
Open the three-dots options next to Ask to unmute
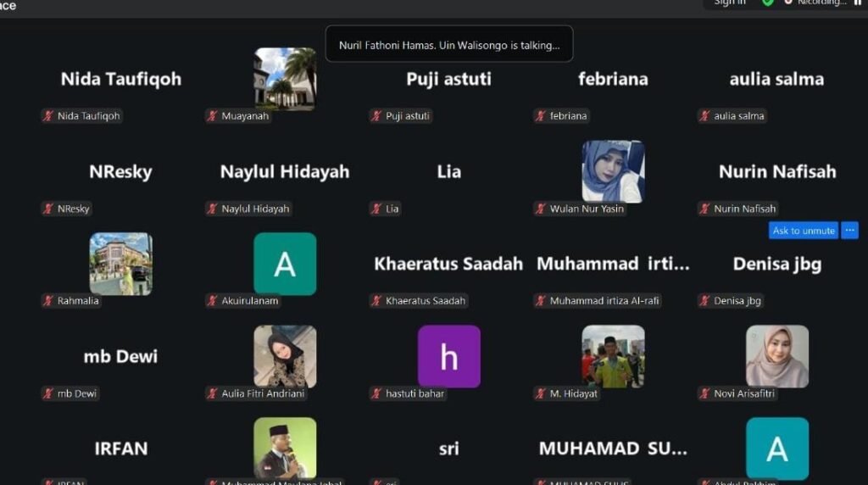(849, 231)
